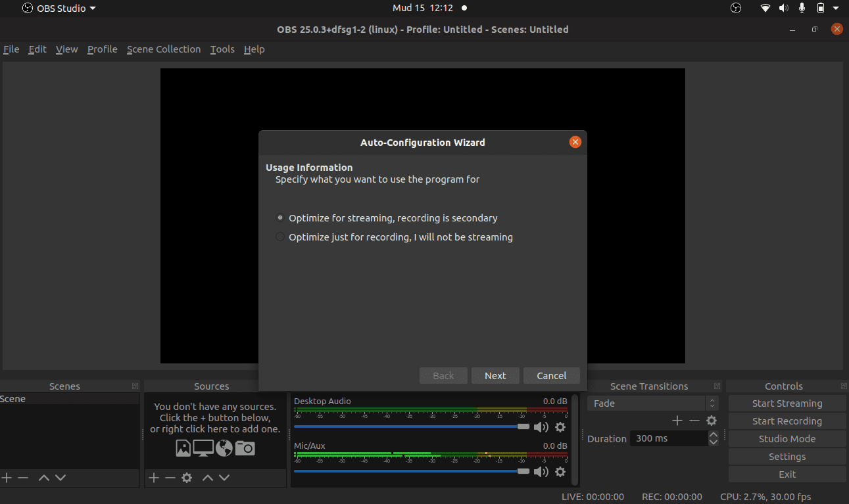Undock the Scene Transitions panel float icon
Viewport: 849px width, 504px height.
717,386
